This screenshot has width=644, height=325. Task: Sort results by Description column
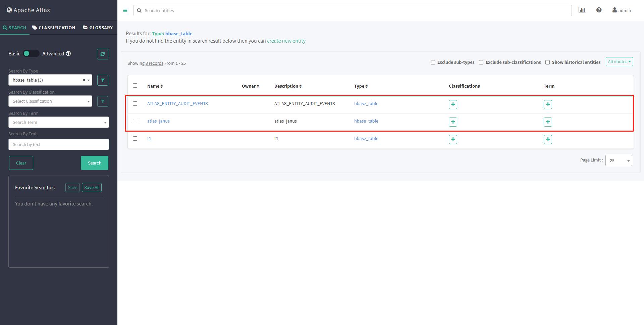coord(288,86)
